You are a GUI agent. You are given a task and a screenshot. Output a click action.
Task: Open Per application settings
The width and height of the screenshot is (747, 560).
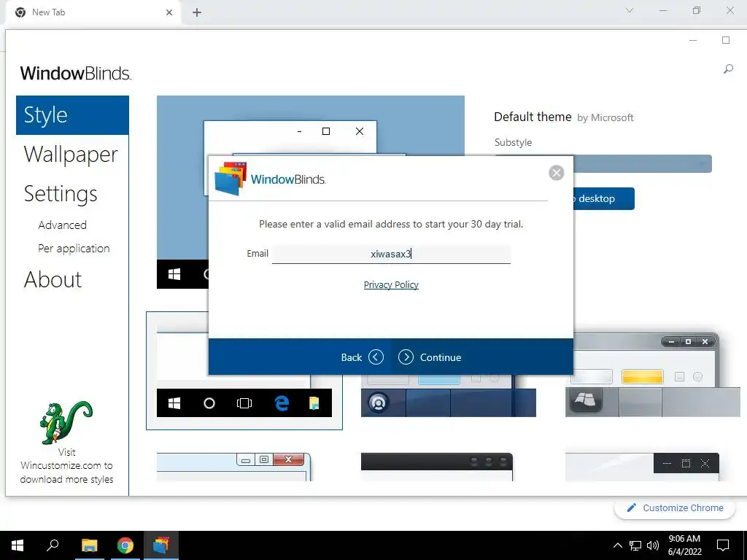click(x=74, y=249)
